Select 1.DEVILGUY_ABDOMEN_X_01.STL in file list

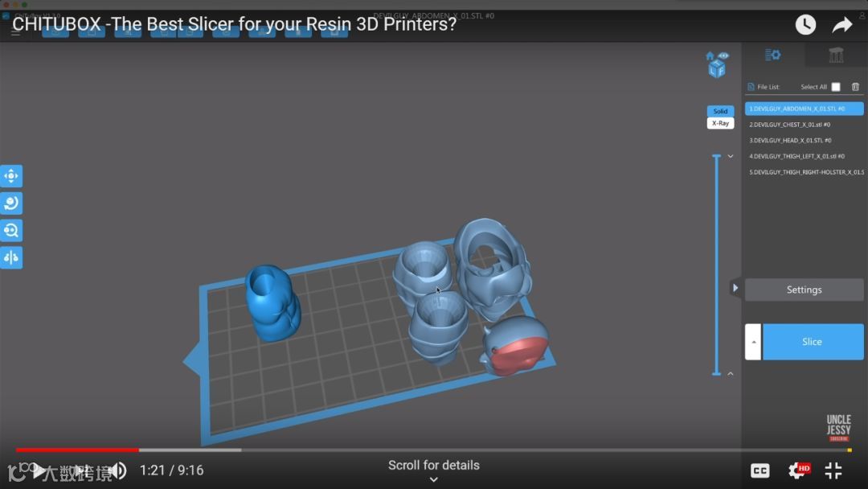[x=804, y=109]
